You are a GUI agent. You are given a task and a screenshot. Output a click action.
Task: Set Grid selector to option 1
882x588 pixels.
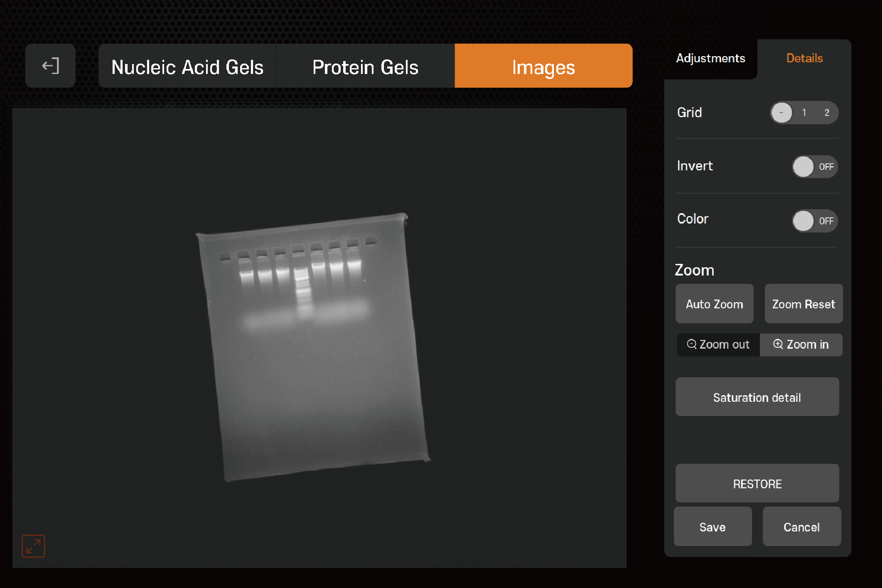point(804,113)
